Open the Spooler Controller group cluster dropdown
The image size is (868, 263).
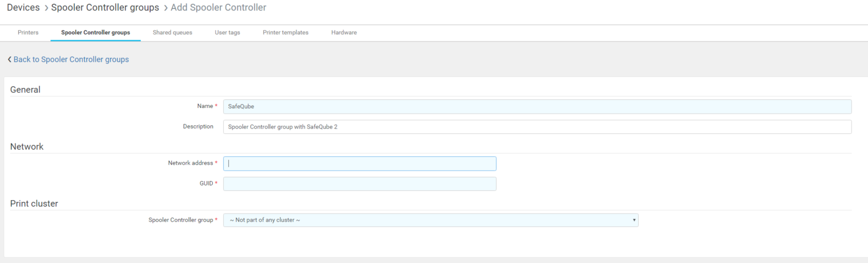click(x=430, y=220)
